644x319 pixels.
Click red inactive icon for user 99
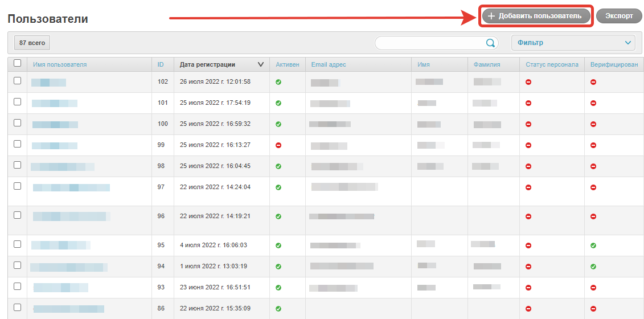pos(278,145)
